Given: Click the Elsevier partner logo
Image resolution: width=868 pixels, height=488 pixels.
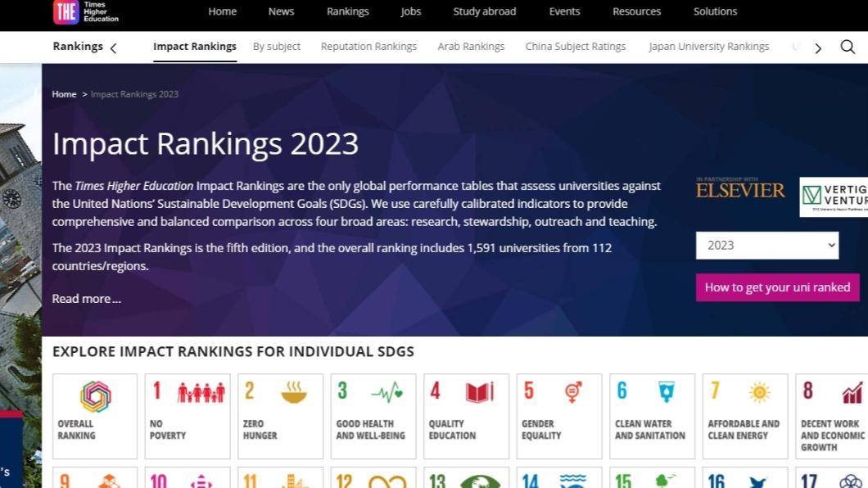Looking at the screenshot, I should coord(740,188).
